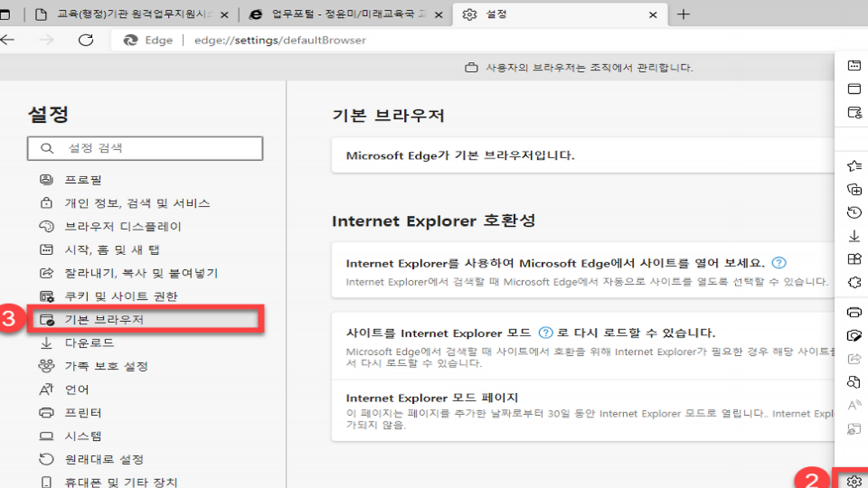Switch to the 교육(행정)기관 원격업무지원 tab
The image size is (868, 488).
[x=133, y=14]
